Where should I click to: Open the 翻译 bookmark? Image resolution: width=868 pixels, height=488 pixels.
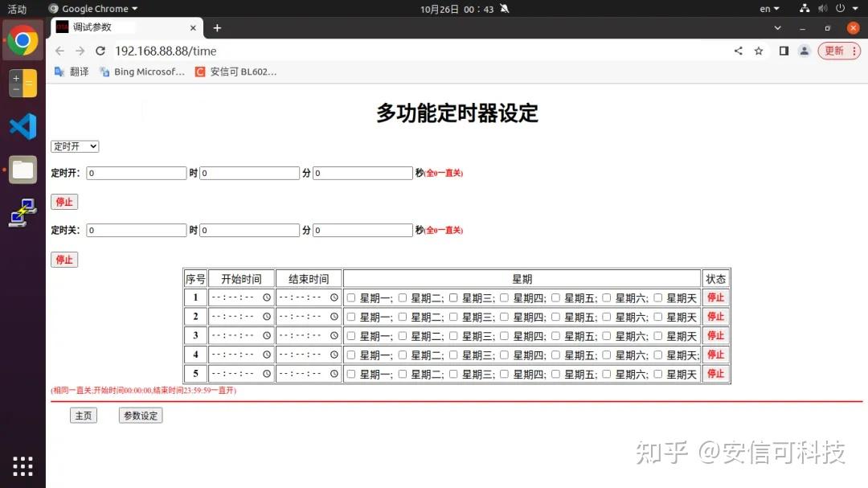(x=72, y=72)
